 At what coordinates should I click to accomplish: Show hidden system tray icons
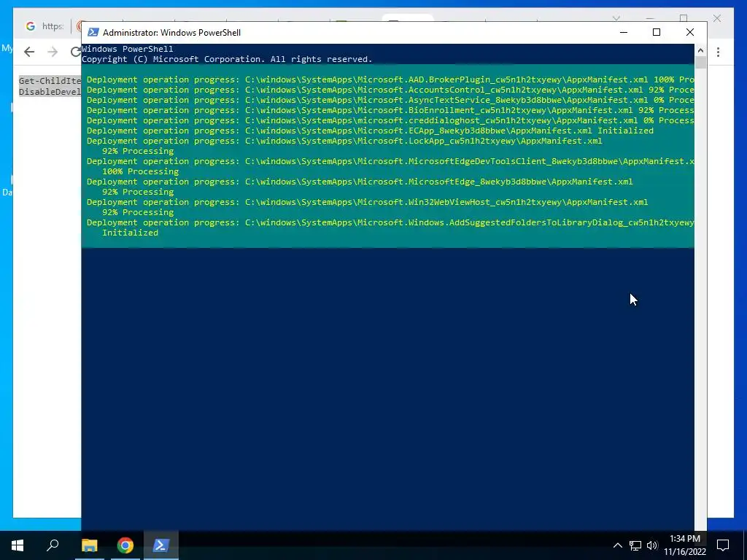(x=617, y=545)
